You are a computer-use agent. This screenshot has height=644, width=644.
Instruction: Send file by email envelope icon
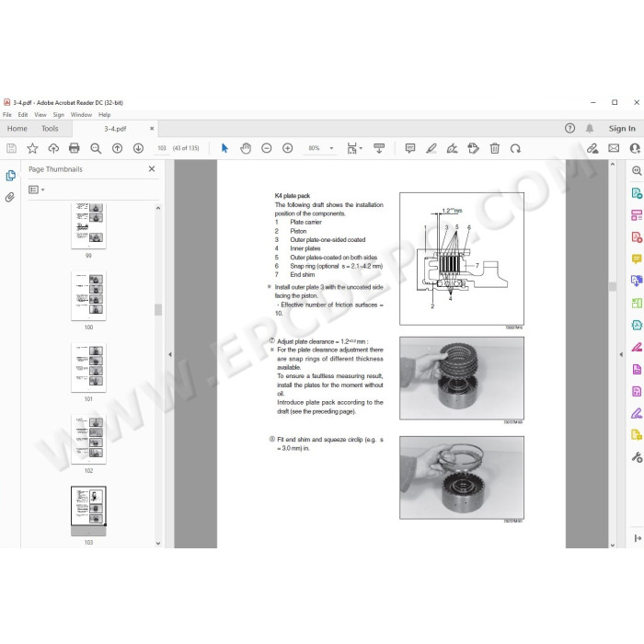point(614,148)
